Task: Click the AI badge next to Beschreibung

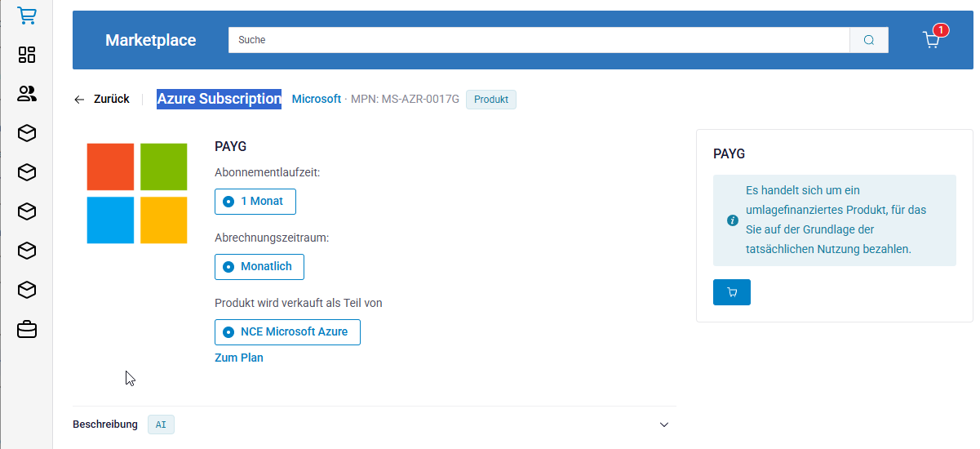Action: (x=161, y=425)
